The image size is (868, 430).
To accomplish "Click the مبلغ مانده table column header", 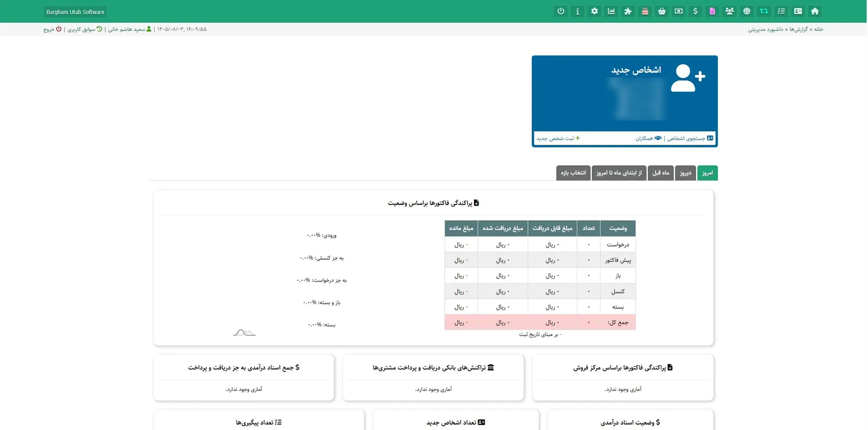I will [x=461, y=228].
